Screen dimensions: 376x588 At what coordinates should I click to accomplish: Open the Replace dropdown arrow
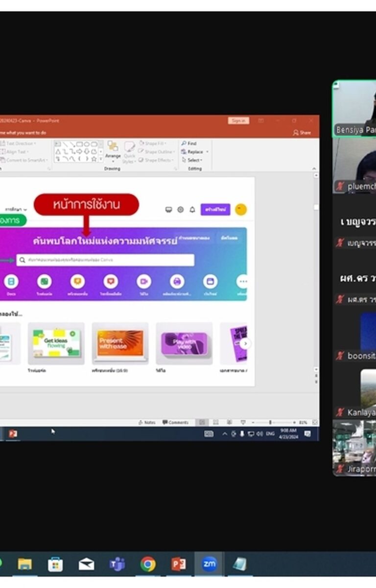pyautogui.click(x=207, y=152)
